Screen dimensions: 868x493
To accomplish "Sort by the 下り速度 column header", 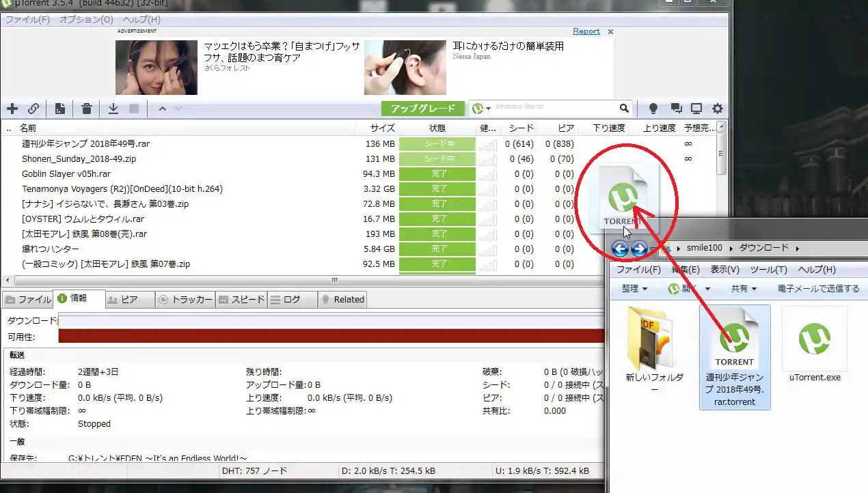I will point(608,128).
